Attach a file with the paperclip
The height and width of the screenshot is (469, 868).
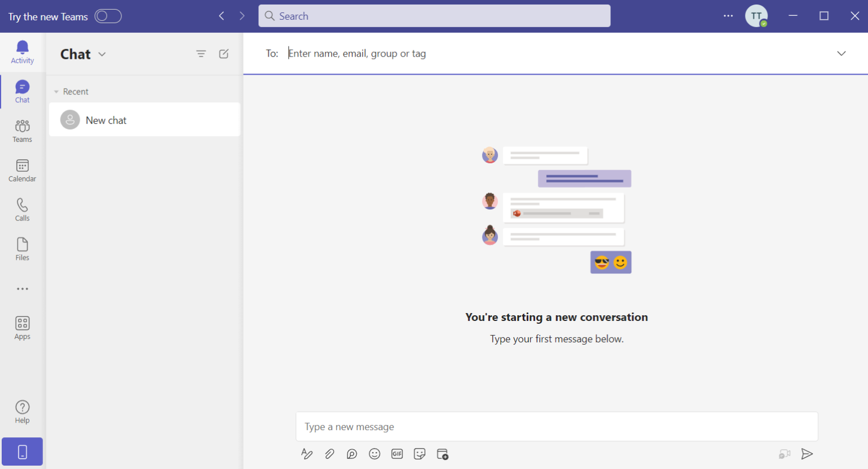pos(329,454)
